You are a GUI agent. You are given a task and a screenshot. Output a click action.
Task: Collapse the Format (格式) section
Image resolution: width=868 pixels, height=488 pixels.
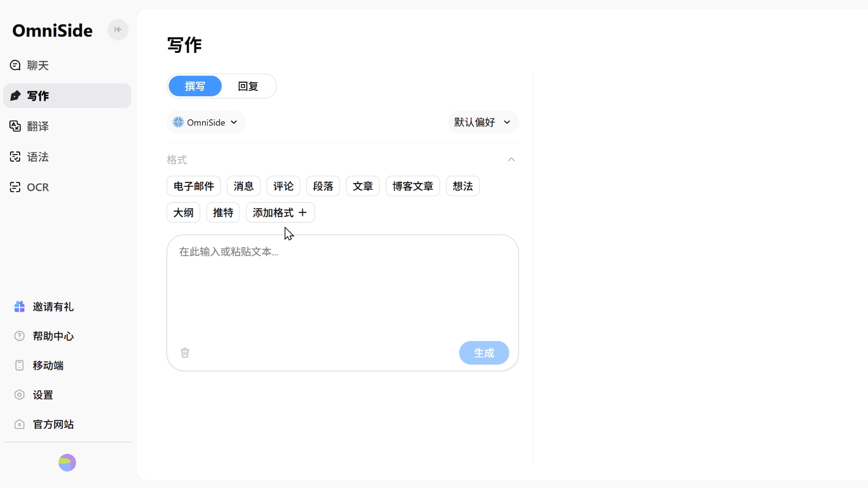[511, 160]
